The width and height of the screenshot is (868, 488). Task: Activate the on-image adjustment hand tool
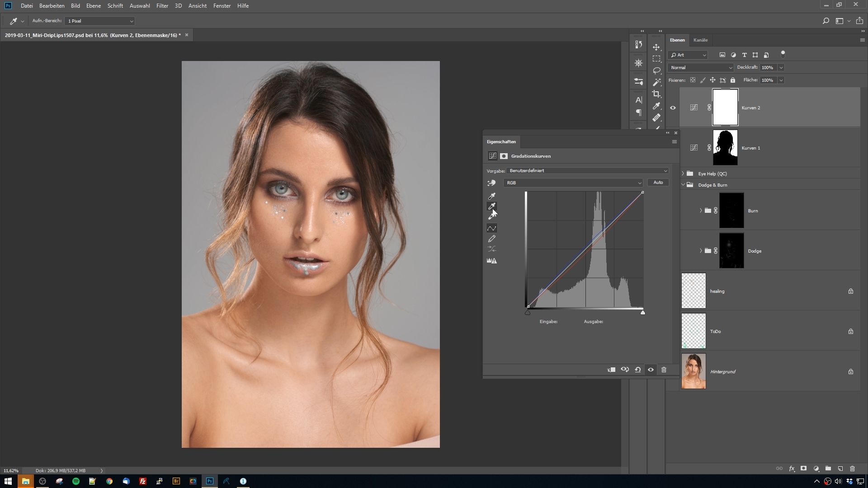(491, 183)
